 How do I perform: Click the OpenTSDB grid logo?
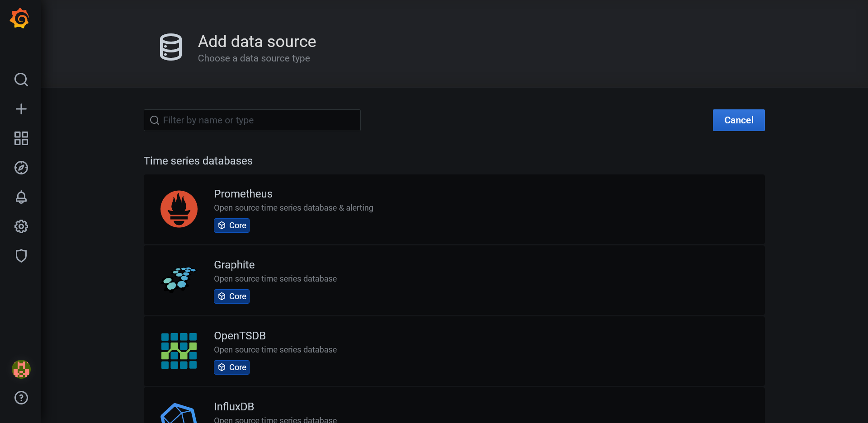pyautogui.click(x=179, y=351)
